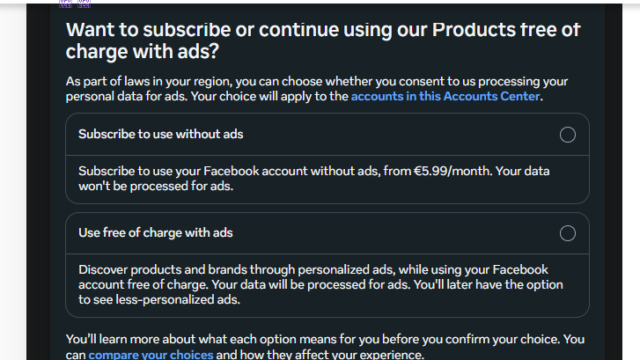Click the €5.99/month subscription description text
640x360 pixels.
pos(314,178)
